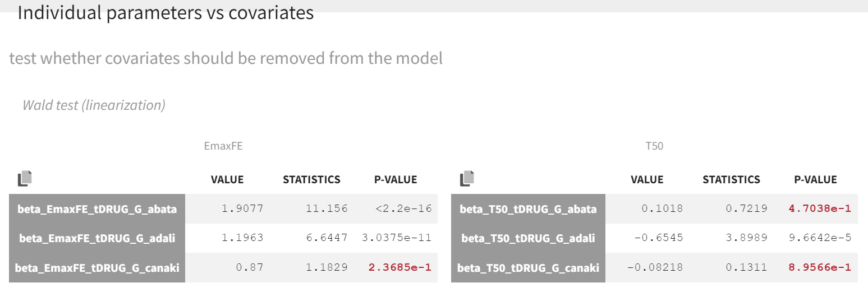Viewport: 868px width, 292px height.
Task: Select the beta_T50_tDRUG_G_abata row header
Action: 528,209
